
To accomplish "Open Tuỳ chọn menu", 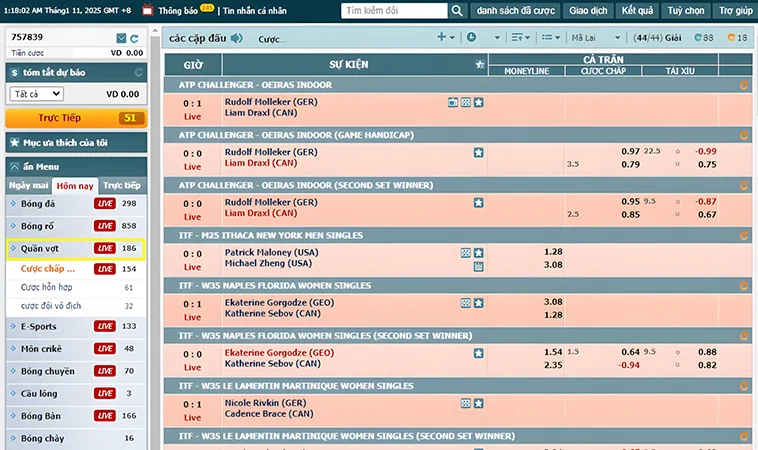I will 685,11.
